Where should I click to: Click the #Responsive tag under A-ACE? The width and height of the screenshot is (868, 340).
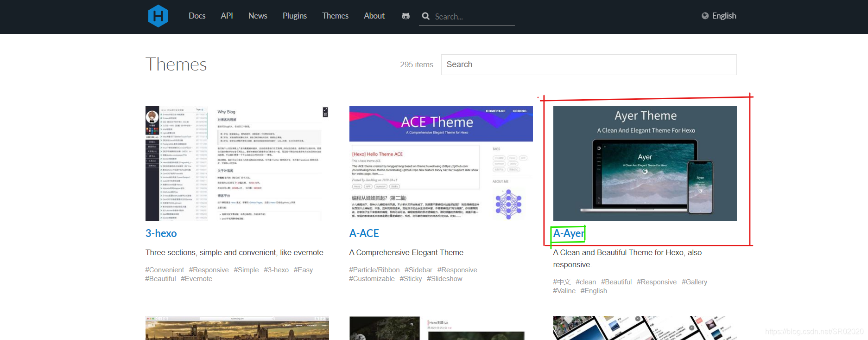coord(457,270)
